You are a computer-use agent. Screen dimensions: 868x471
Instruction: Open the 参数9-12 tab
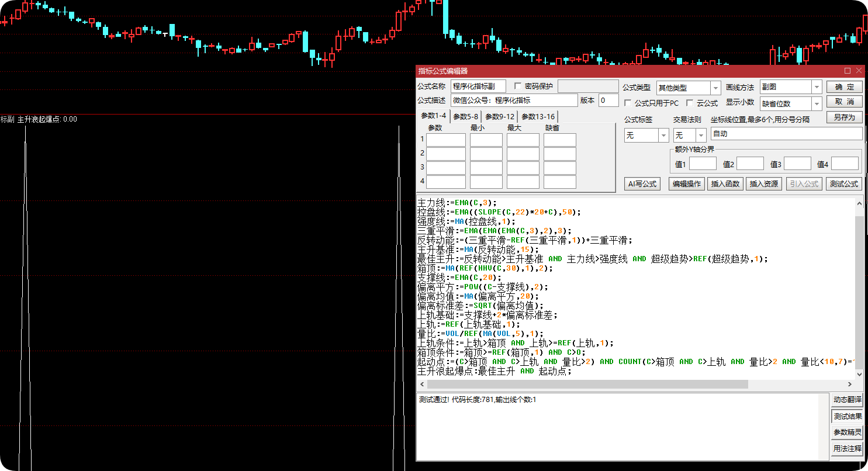point(500,116)
